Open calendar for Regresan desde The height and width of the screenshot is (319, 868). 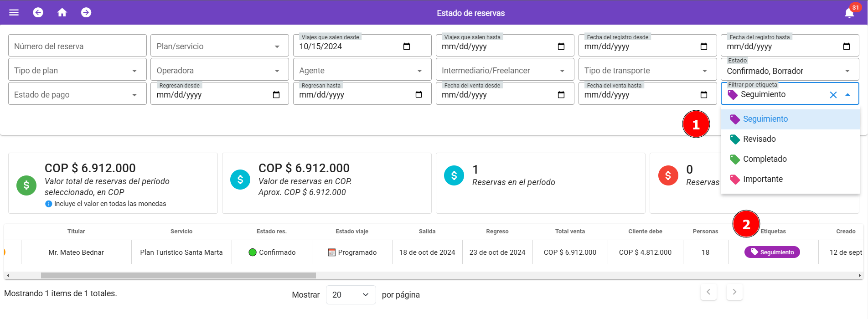tap(276, 95)
